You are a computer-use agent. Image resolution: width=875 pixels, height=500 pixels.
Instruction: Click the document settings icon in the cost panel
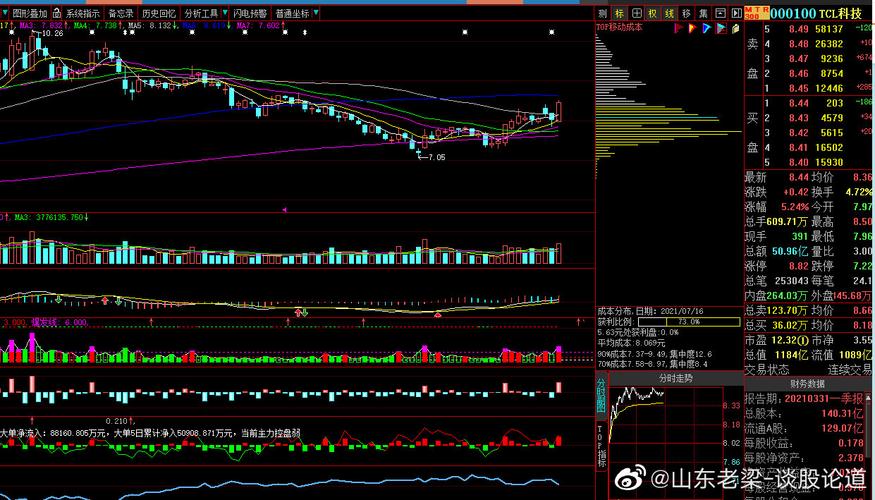735,28
